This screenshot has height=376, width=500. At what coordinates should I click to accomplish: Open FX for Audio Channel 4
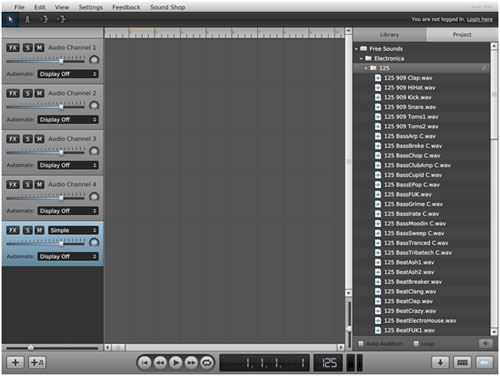[13, 185]
